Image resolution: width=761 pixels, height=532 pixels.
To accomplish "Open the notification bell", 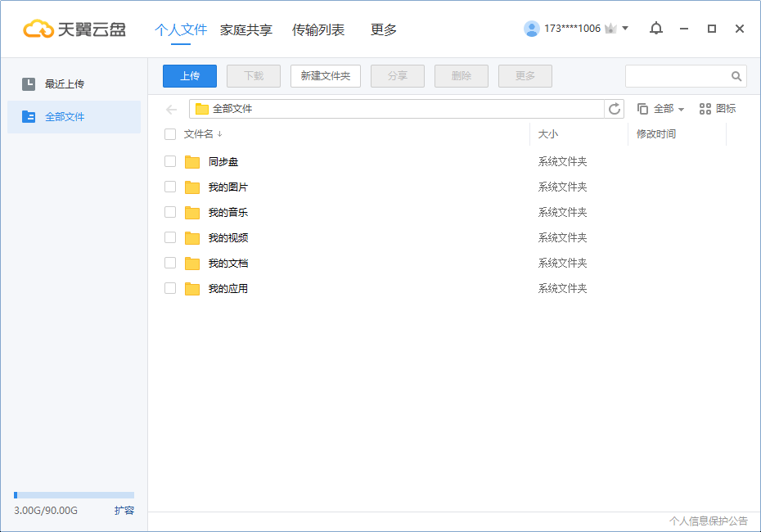I will point(655,28).
